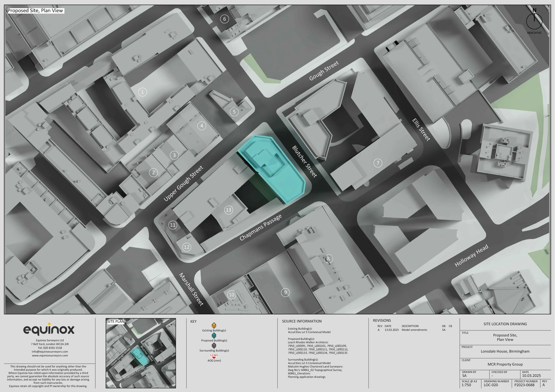Select the circled number 9 marker

pos(285,292)
